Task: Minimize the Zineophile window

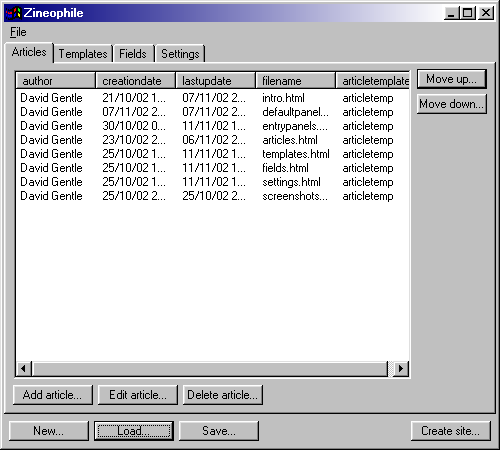Action: [x=452, y=13]
